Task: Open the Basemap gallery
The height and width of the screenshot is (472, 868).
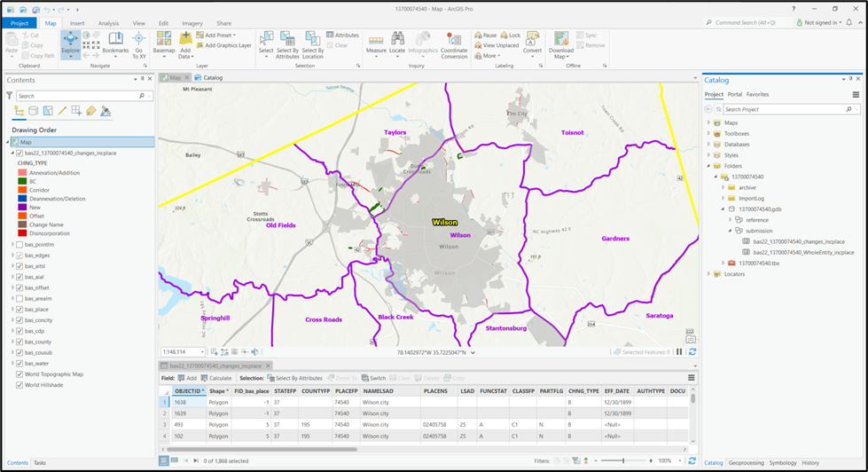Action: tap(164, 43)
